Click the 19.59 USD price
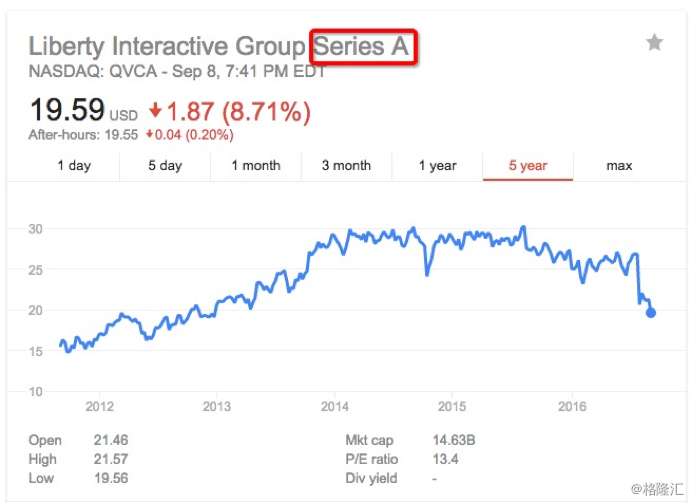Screen dimensions: 691x503 point(83,110)
